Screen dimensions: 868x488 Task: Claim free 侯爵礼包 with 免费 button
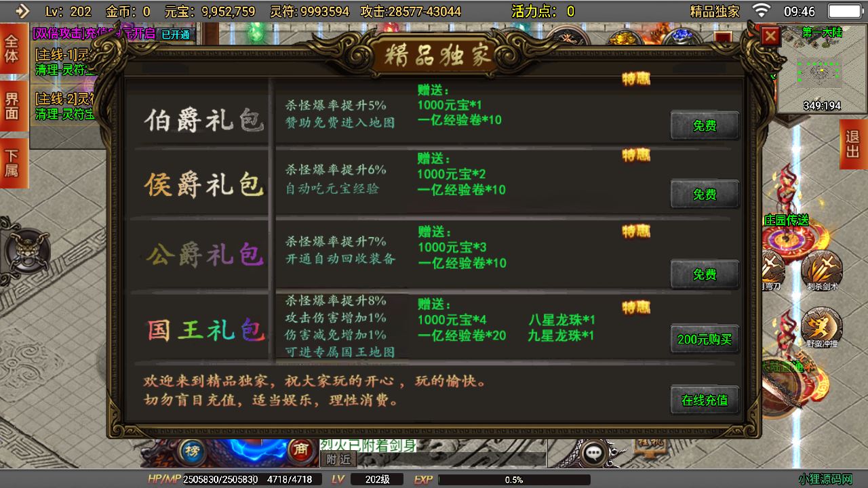point(705,195)
